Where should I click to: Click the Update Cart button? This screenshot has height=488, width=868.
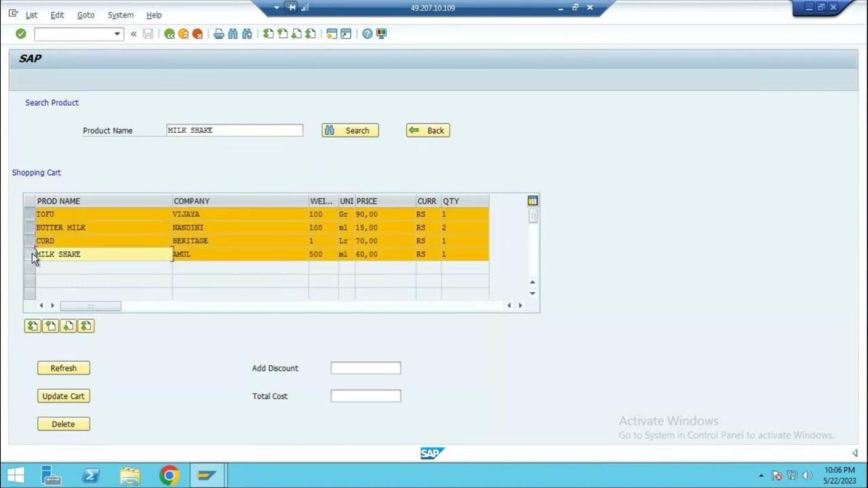click(x=64, y=396)
